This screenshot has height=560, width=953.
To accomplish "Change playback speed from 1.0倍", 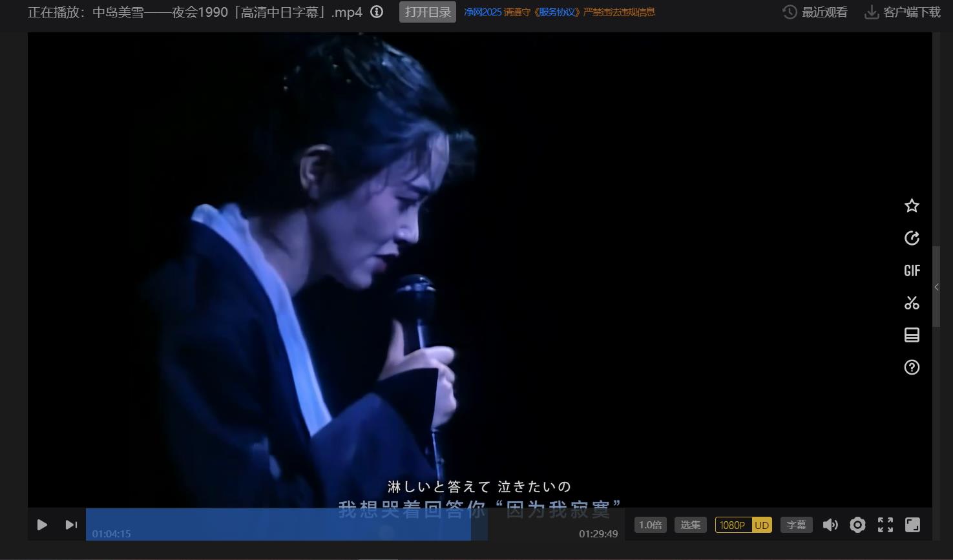I will click(x=650, y=525).
